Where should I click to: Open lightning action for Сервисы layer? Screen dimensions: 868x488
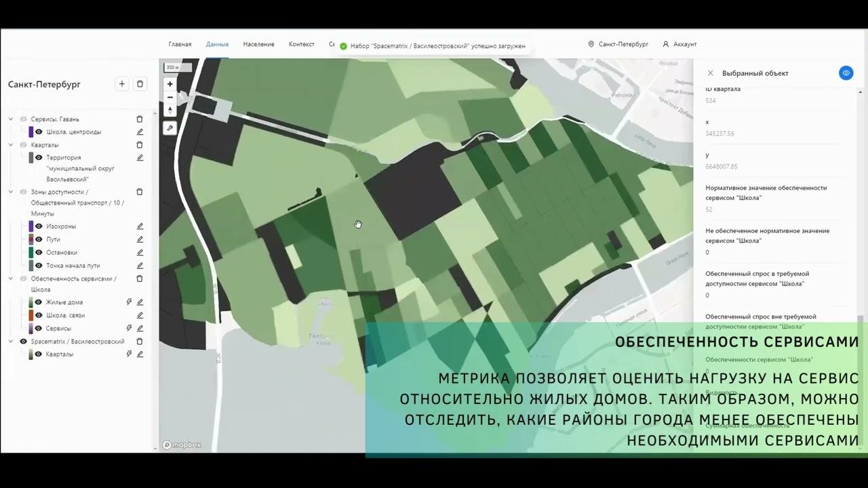tap(129, 328)
